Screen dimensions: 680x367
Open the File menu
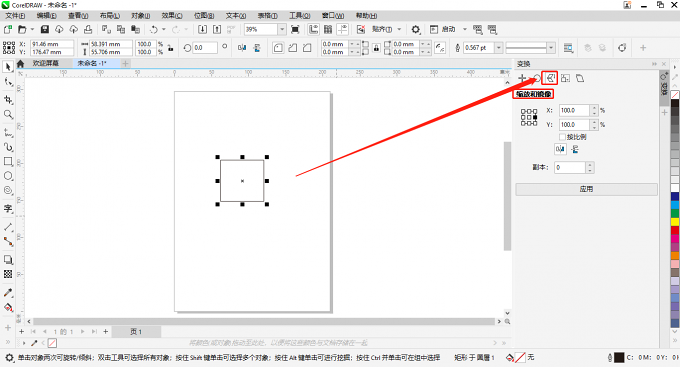15,16
